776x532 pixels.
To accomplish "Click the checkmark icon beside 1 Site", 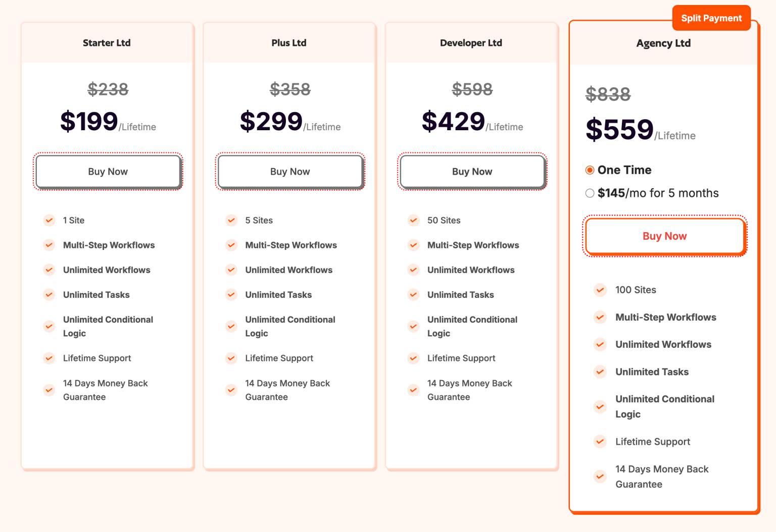I will [49, 221].
